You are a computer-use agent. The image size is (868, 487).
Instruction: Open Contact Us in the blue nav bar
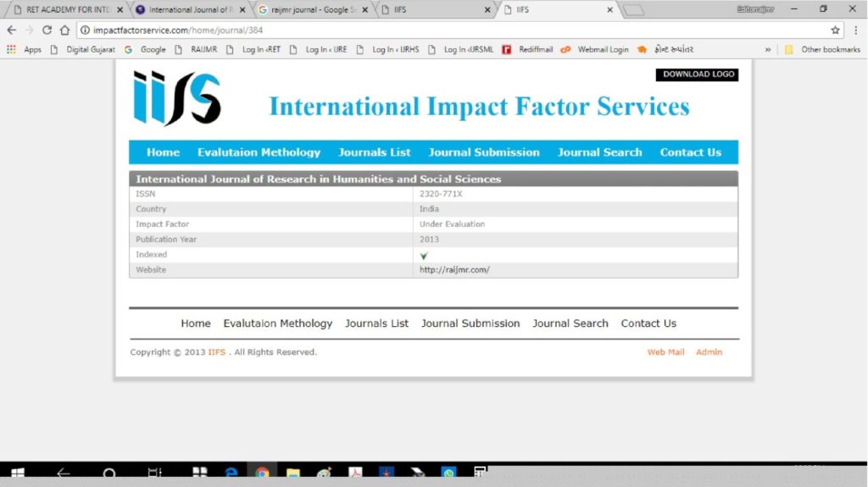690,152
